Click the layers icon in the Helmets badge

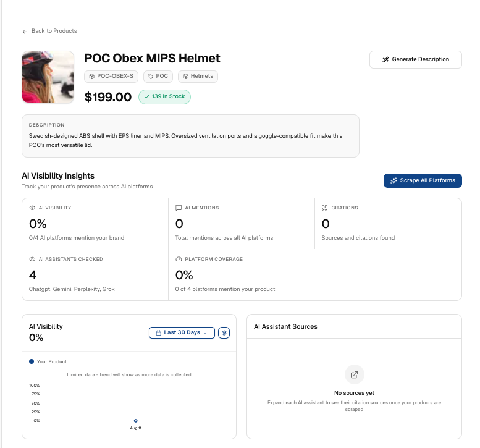pos(185,77)
